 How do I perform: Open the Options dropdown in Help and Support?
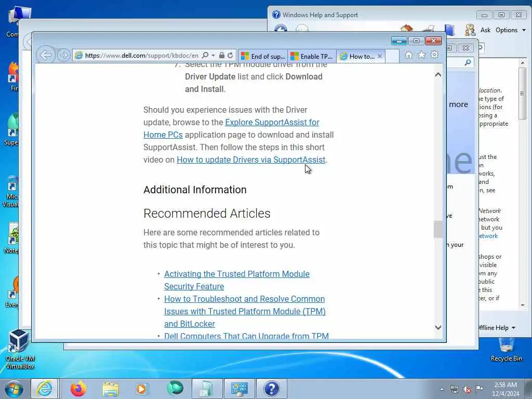click(x=510, y=30)
